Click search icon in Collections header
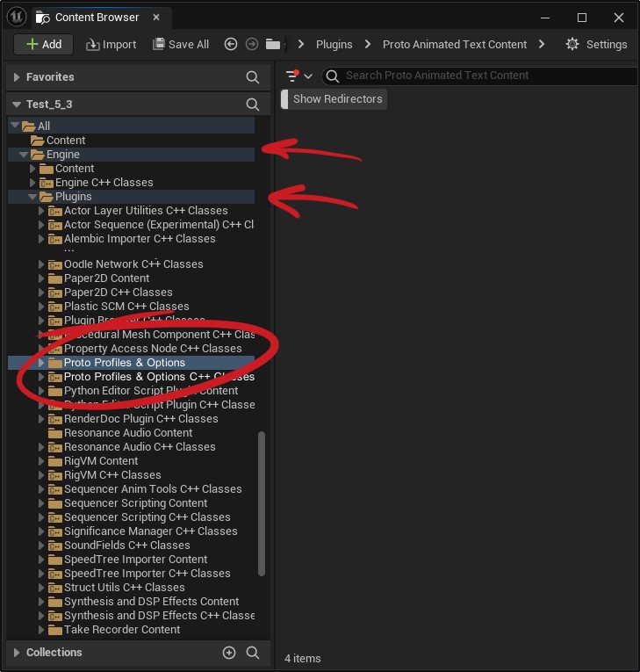This screenshot has width=640, height=672. pos(253,653)
